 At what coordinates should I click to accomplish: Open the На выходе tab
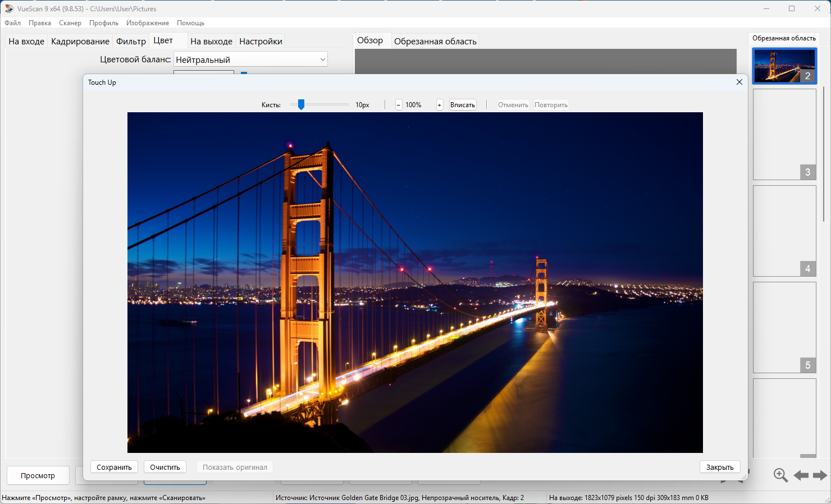pyautogui.click(x=211, y=42)
